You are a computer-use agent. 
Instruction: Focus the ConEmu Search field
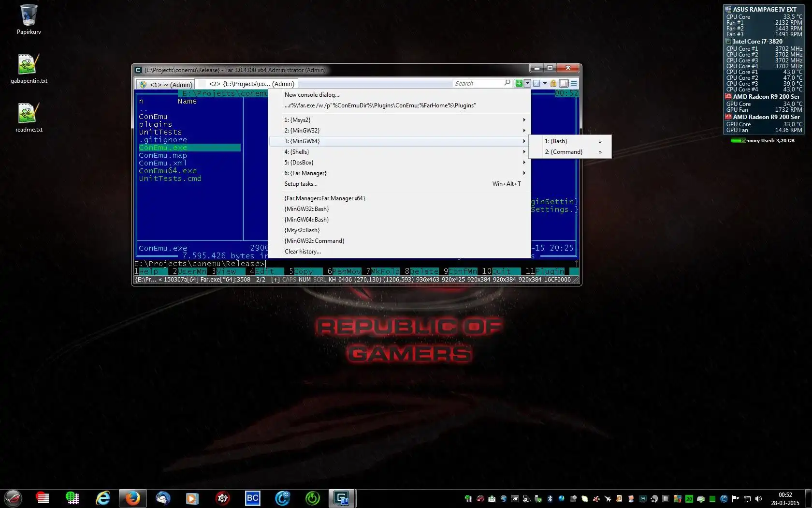pos(478,83)
